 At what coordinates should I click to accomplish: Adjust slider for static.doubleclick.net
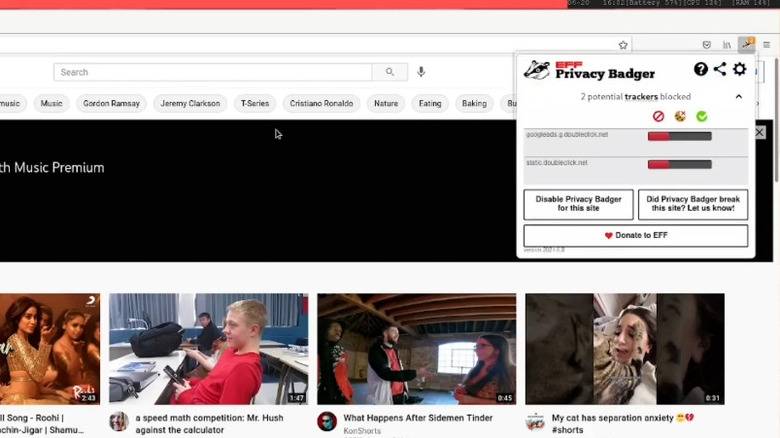[x=679, y=164]
